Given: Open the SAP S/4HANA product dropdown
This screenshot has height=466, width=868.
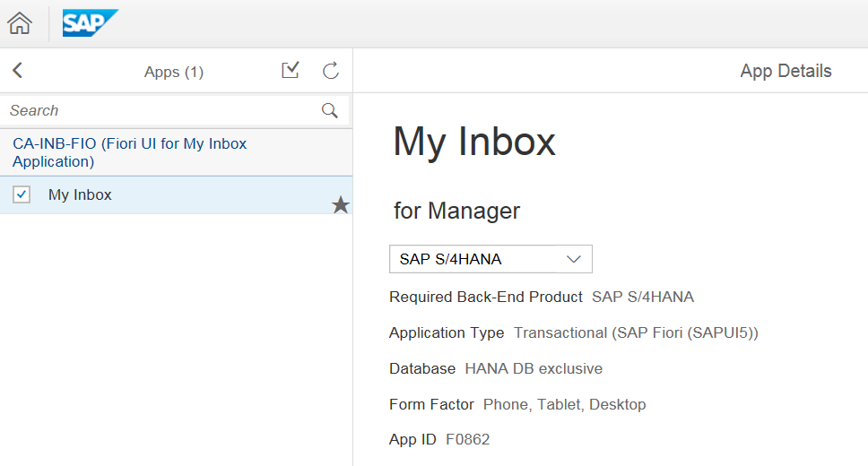Looking at the screenshot, I should [490, 259].
